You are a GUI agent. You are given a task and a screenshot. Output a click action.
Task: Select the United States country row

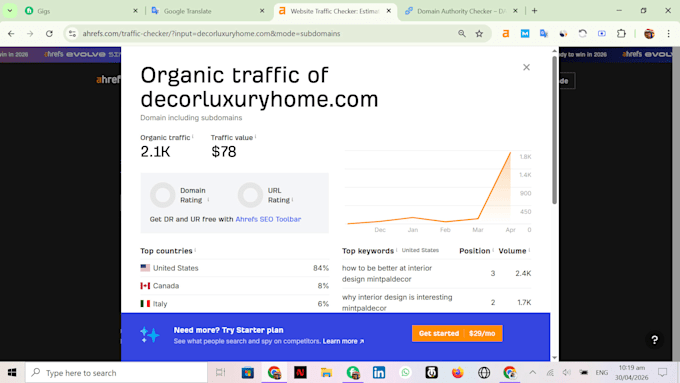[x=234, y=268]
